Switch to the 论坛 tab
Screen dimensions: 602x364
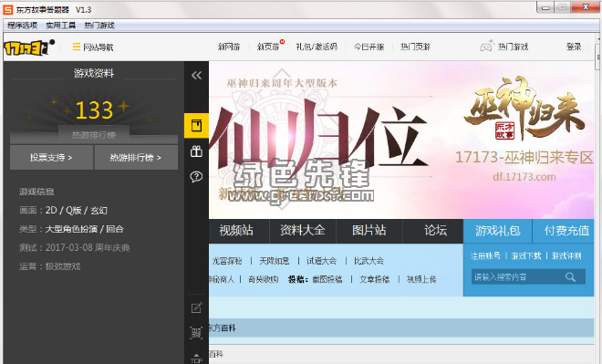pyautogui.click(x=436, y=231)
